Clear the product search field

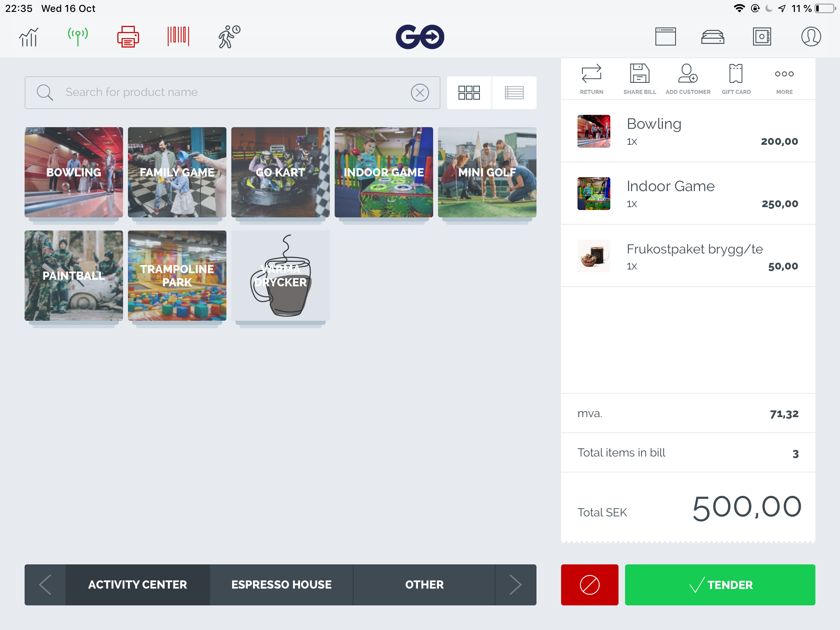click(x=420, y=93)
